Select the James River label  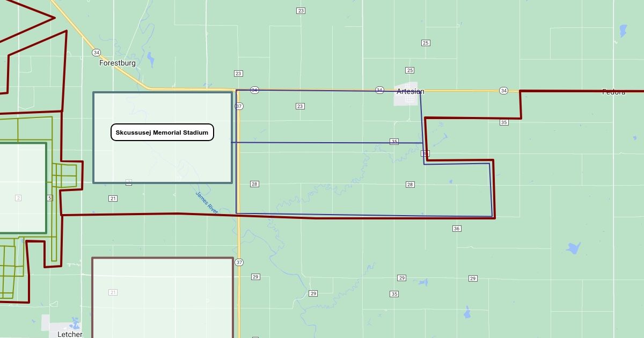[x=207, y=203]
